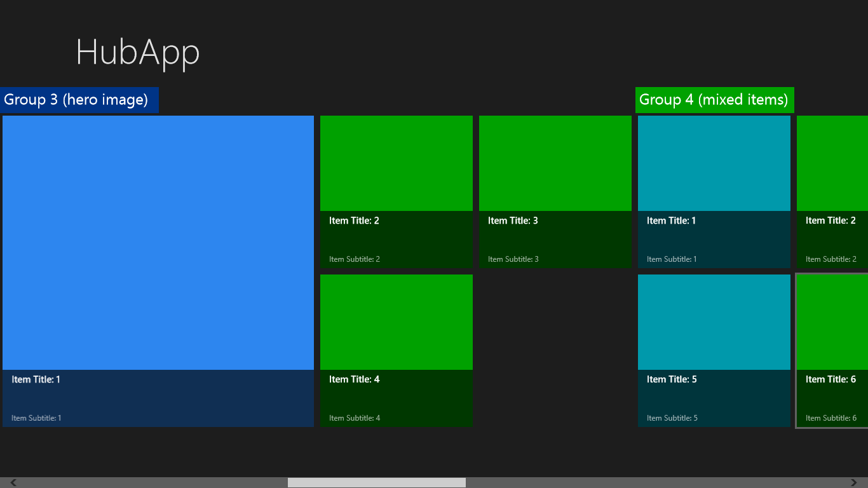Open green tile labeled Item Title: 4
This screenshot has width=868, height=488.
click(x=397, y=351)
